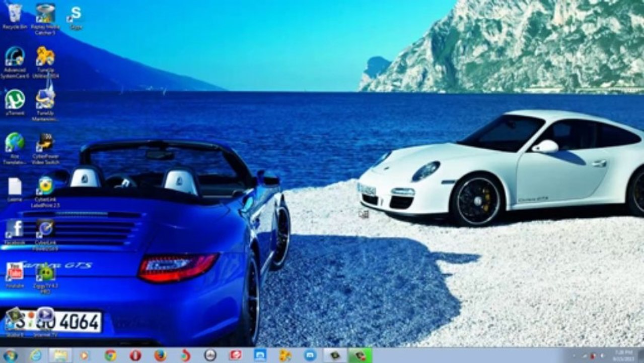The height and width of the screenshot is (363, 644).
Task: Open the Internet TV desktop shortcut
Action: pyautogui.click(x=45, y=322)
